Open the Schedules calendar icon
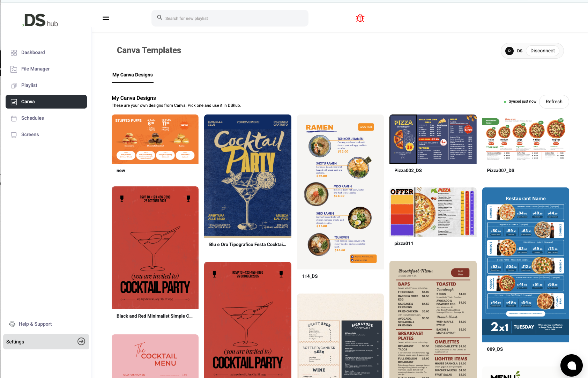The height and width of the screenshot is (378, 588). tap(14, 118)
